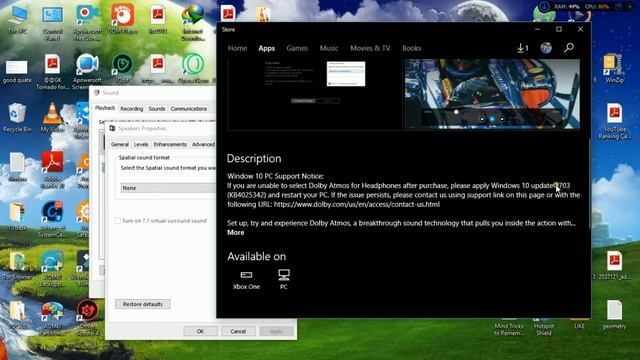Screen dimensions: 640x360
Task: Open Advanced tab in Speakers Properties
Action: point(203,144)
